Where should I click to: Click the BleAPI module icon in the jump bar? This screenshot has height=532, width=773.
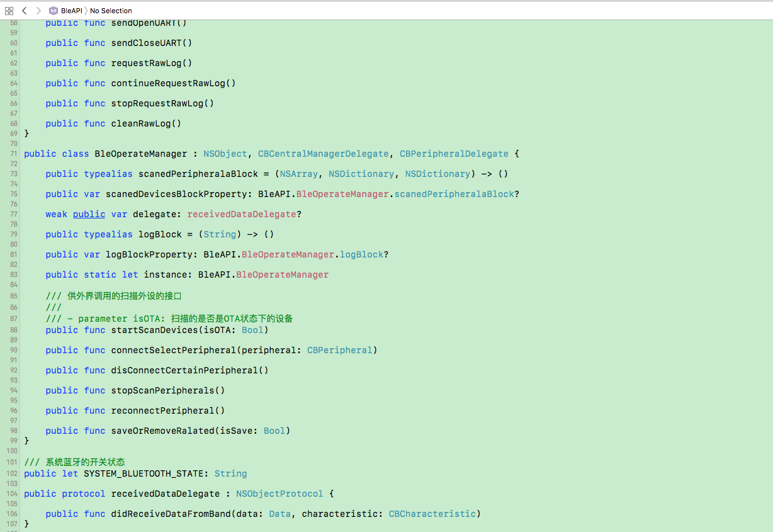coord(54,11)
